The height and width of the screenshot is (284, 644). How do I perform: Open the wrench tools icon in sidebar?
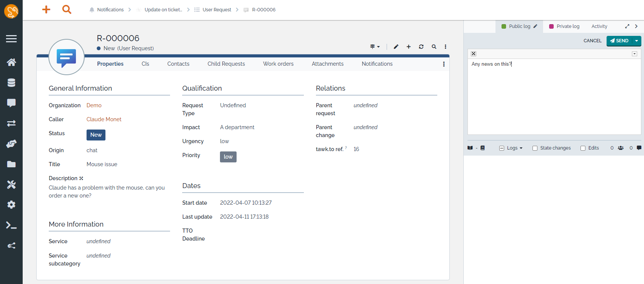coord(11,185)
